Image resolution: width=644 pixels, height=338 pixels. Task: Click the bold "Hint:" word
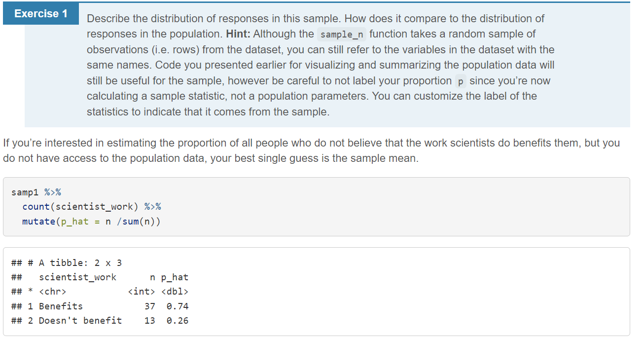[x=239, y=34]
